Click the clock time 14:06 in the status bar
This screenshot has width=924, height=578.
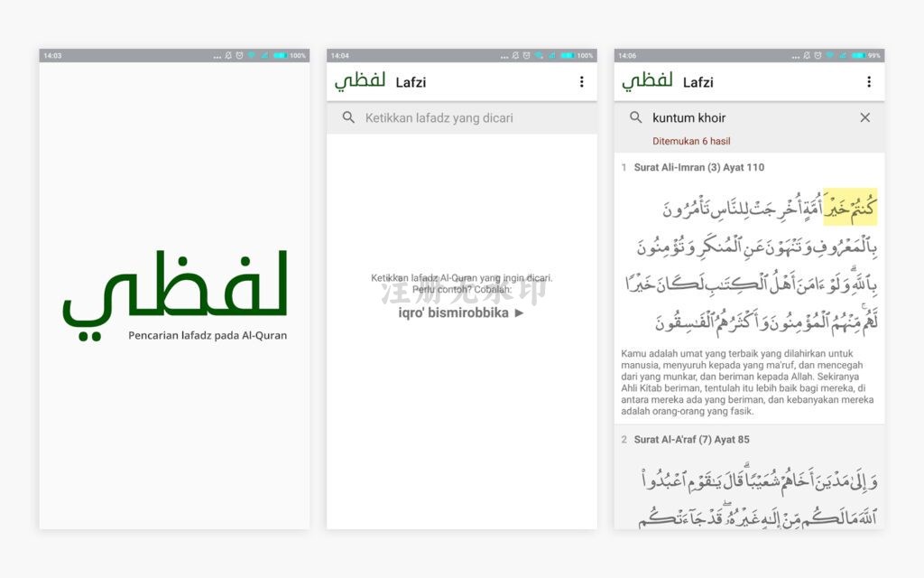[627, 55]
